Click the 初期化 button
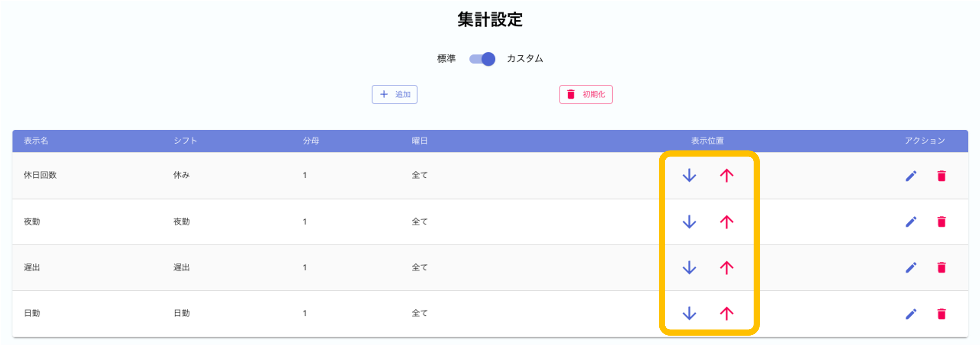 click(x=585, y=94)
